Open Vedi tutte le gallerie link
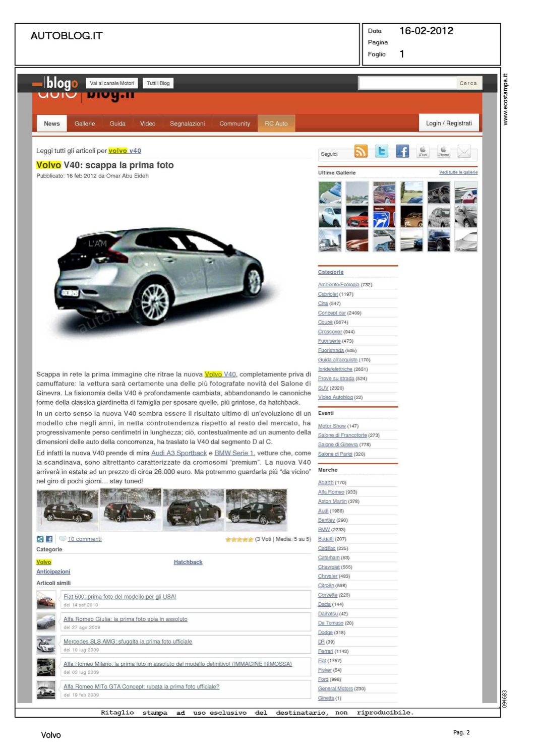The height and width of the screenshot is (756, 539). pos(458,172)
